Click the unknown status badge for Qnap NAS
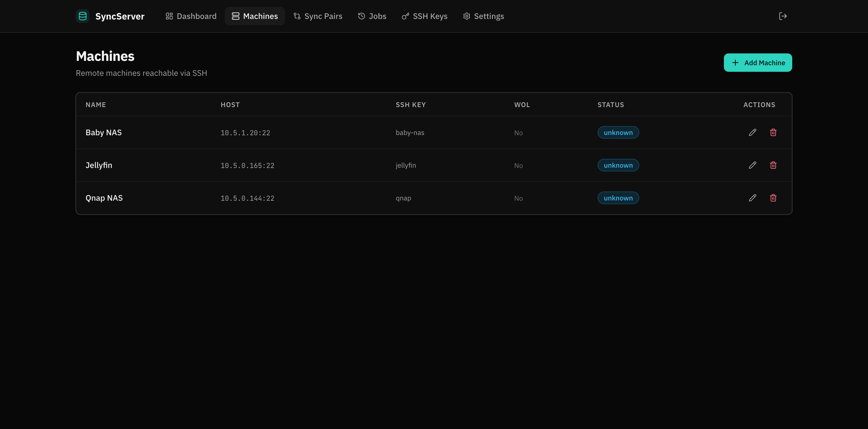This screenshot has width=868, height=429. [618, 198]
